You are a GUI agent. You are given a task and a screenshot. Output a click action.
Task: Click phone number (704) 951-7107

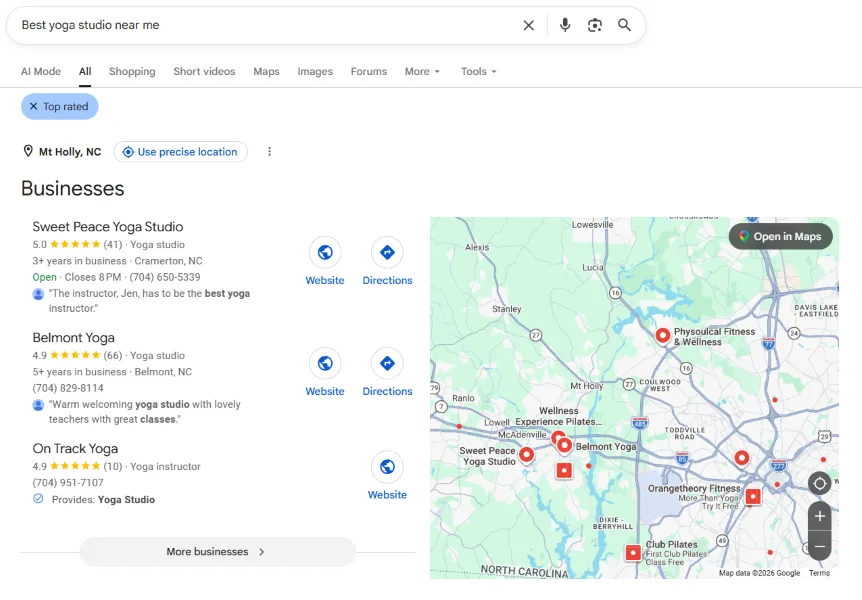[x=68, y=483]
